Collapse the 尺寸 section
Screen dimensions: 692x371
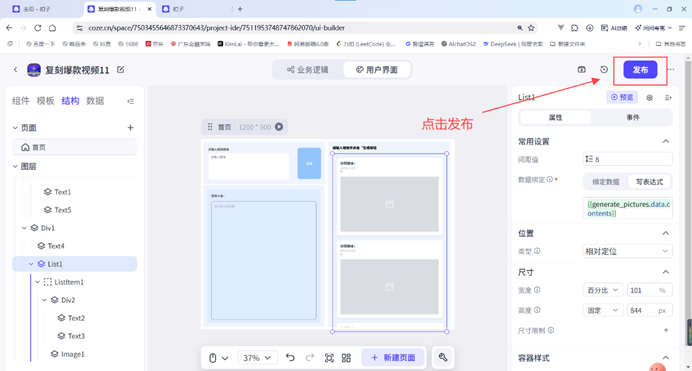(x=666, y=272)
